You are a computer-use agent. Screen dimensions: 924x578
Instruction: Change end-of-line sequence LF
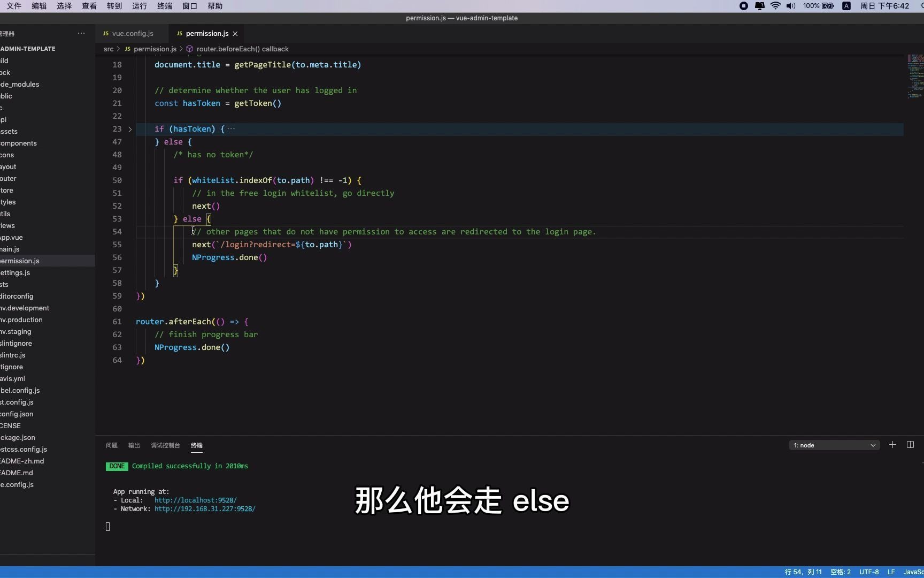(x=891, y=572)
